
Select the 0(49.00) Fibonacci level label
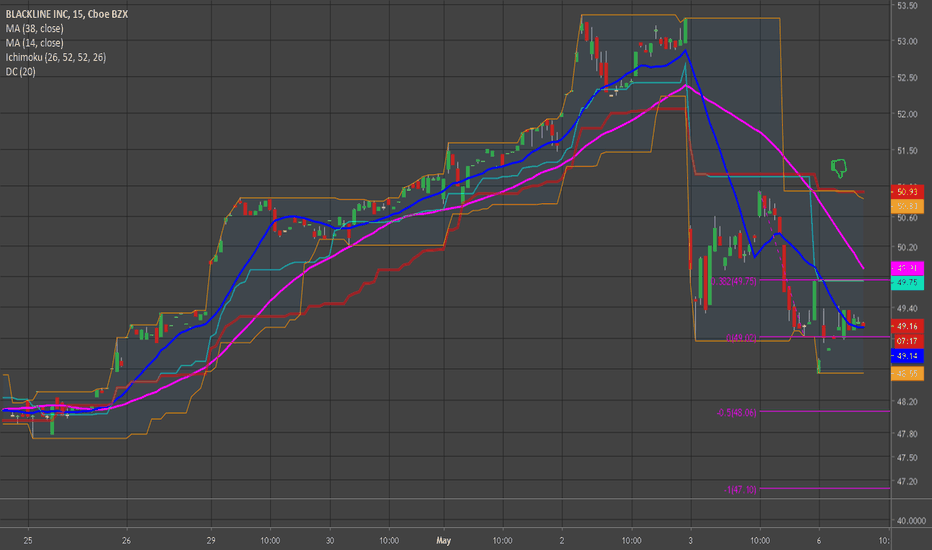tap(741, 338)
